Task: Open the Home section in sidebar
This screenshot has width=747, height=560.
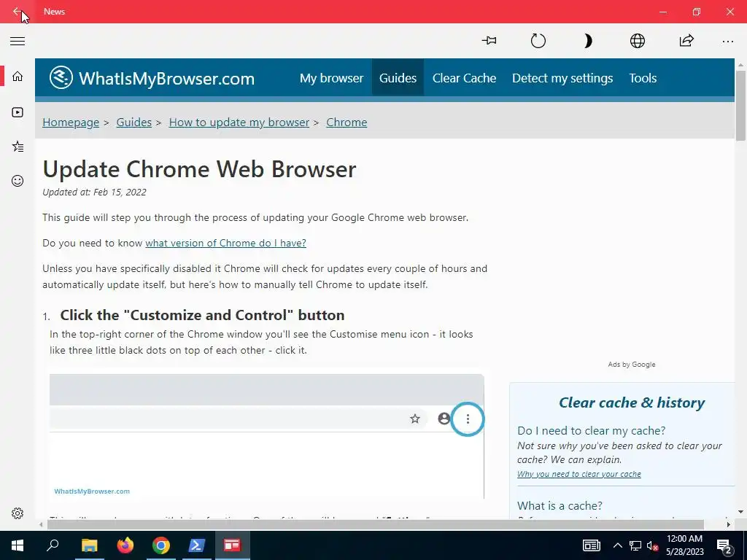Action: click(18, 76)
